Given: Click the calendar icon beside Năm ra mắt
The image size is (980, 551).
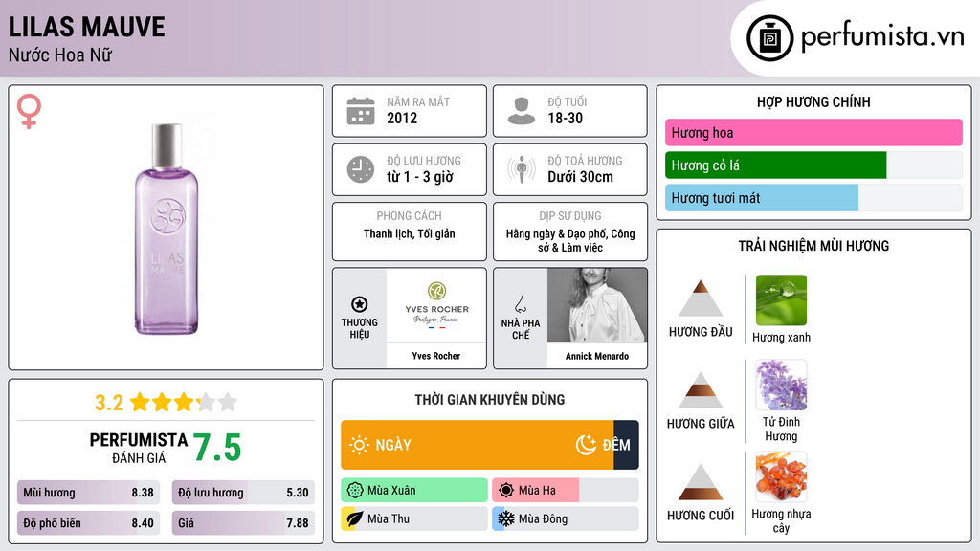Looking at the screenshot, I should click(x=361, y=111).
